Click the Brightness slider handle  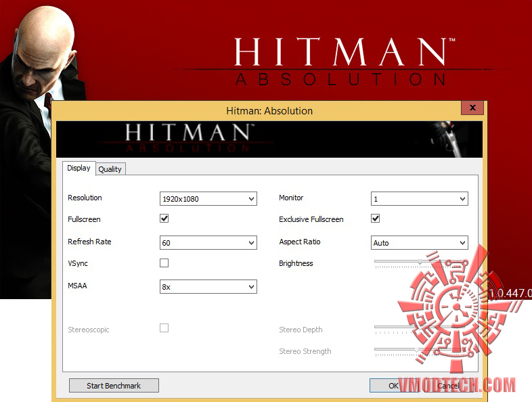(420, 262)
